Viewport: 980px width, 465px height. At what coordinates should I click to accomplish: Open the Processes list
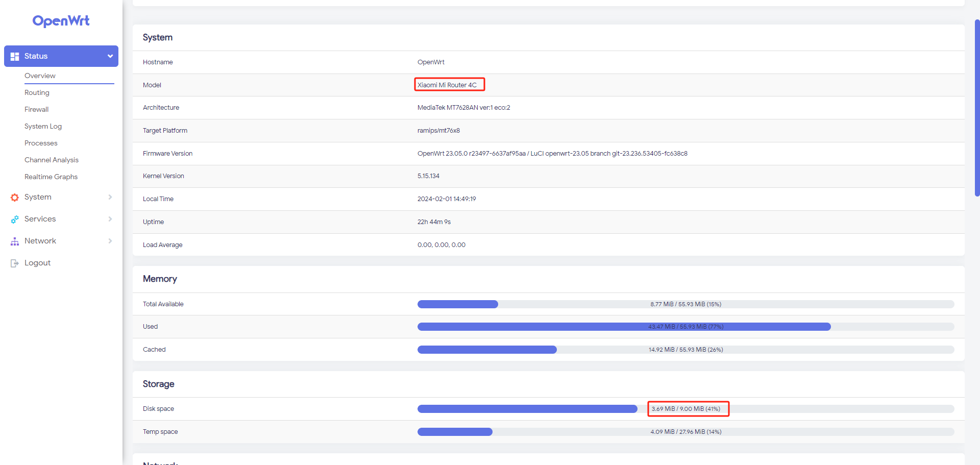tap(41, 143)
